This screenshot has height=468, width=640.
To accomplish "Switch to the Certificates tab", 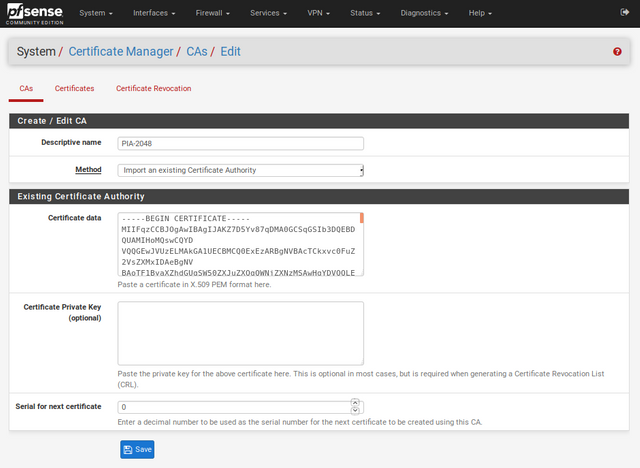I will pyautogui.click(x=75, y=89).
